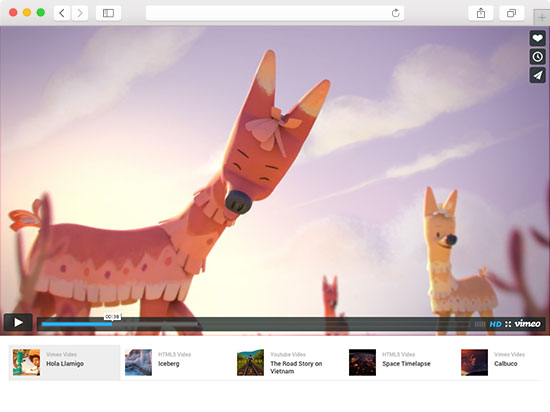Go back with browser back arrow

click(62, 13)
